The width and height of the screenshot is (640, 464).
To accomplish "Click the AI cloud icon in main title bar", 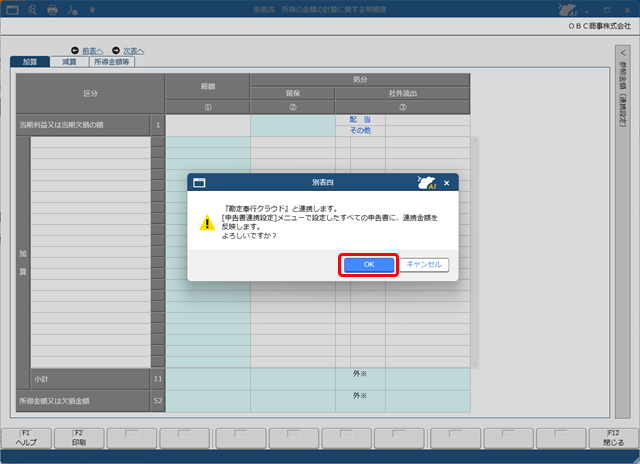I will (568, 9).
